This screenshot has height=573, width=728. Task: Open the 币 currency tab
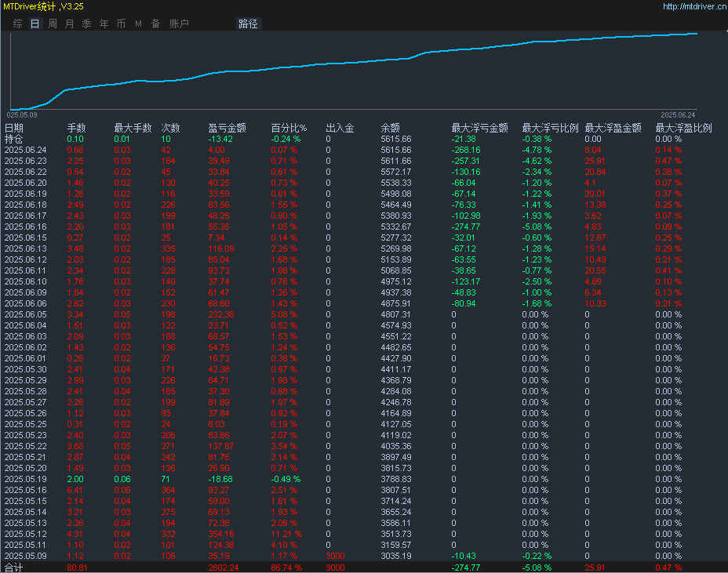coord(121,24)
